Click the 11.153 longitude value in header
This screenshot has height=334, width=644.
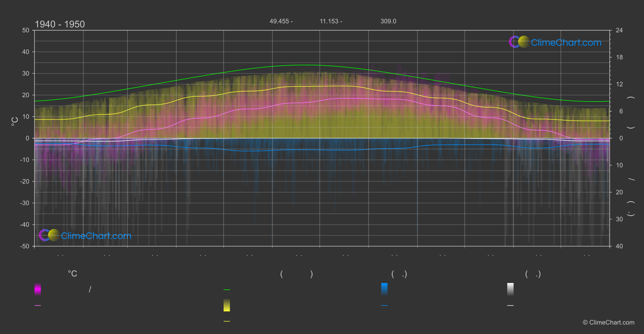tap(329, 21)
